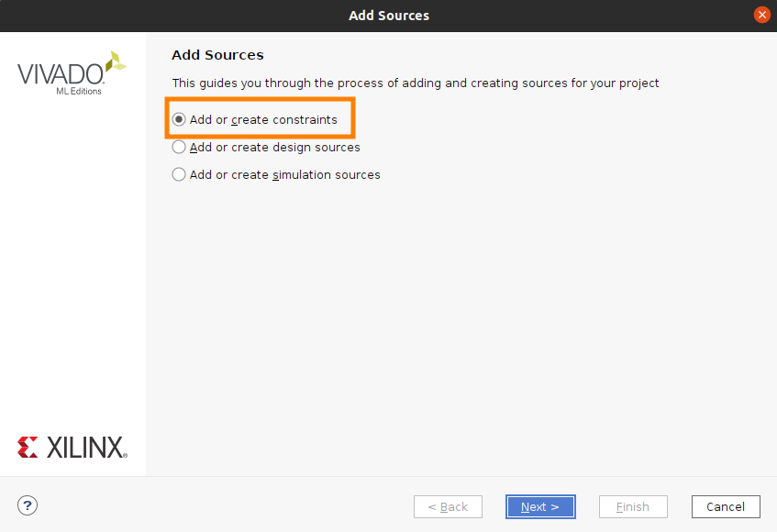Click the ML Editions label
Viewport: 777px width, 532px height.
pos(79,91)
